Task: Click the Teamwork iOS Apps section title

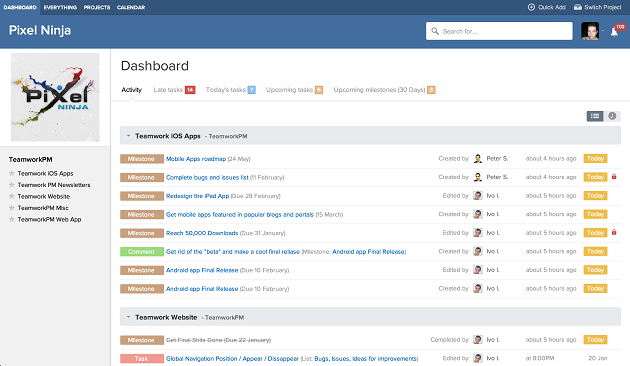Action: pos(168,136)
